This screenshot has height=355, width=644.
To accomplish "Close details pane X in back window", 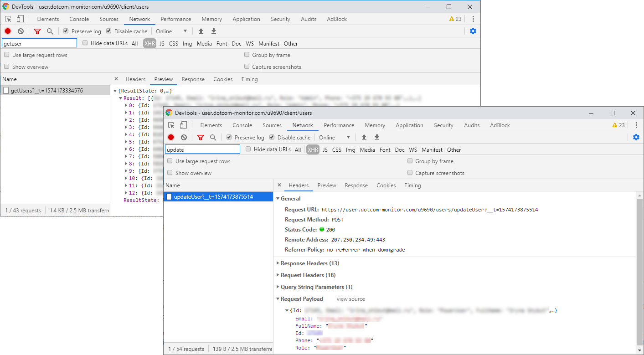I will [x=116, y=79].
